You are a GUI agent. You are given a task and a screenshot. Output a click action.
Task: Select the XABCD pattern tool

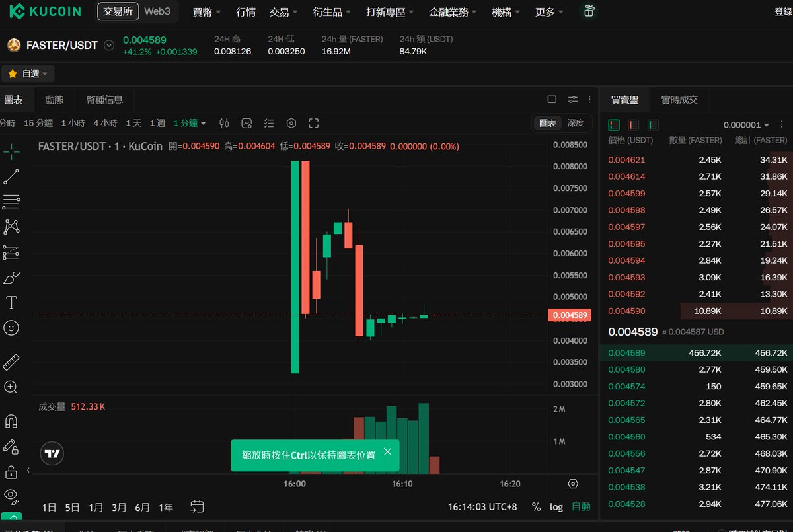pyautogui.click(x=11, y=227)
